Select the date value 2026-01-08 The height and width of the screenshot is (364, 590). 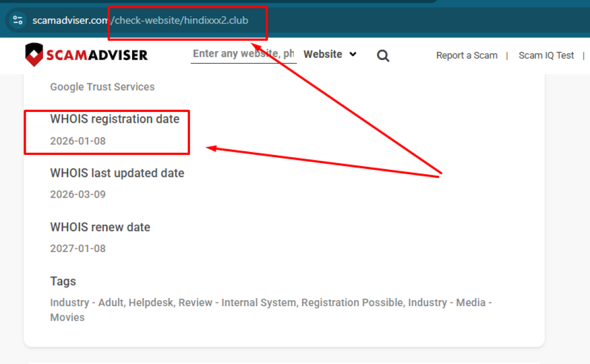pos(78,141)
